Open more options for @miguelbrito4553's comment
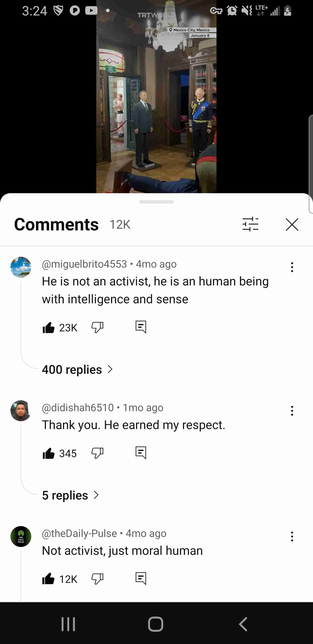Screen dimensions: 313x644 (x=292, y=267)
